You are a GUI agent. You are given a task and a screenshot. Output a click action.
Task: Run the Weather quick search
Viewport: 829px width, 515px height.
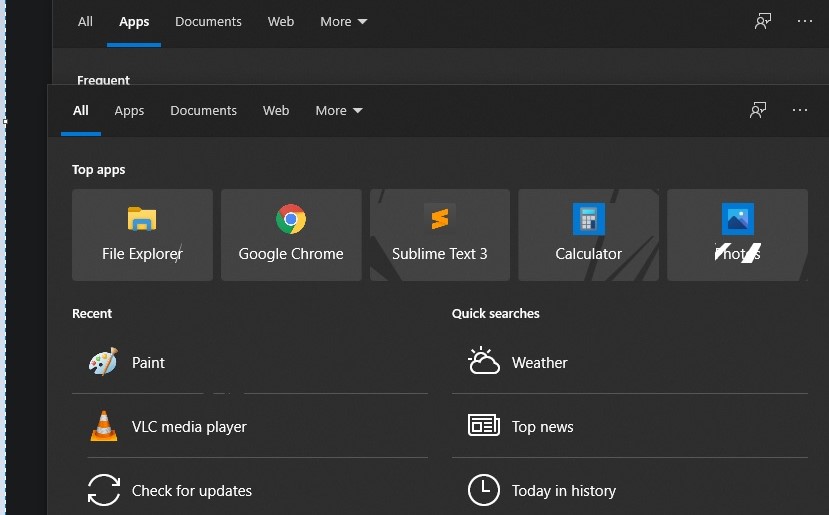pos(630,363)
